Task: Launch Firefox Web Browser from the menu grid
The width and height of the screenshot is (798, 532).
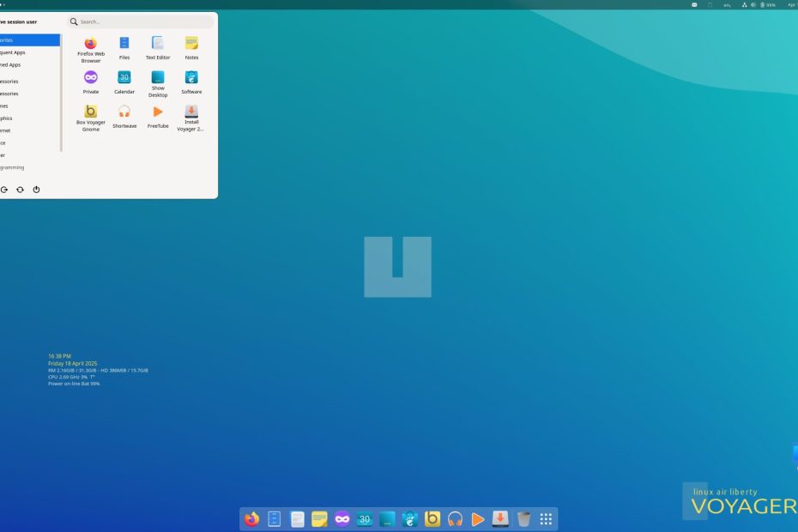Action: (91, 50)
